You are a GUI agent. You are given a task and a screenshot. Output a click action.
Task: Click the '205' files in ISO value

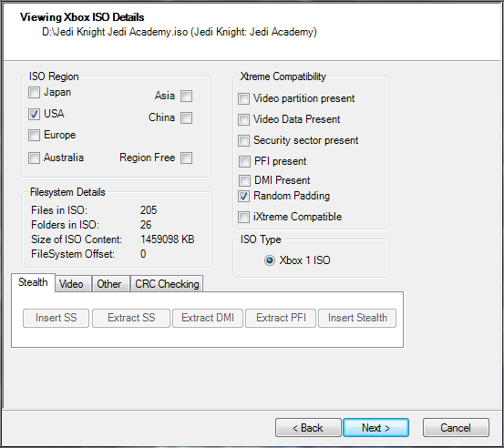pyautogui.click(x=149, y=210)
